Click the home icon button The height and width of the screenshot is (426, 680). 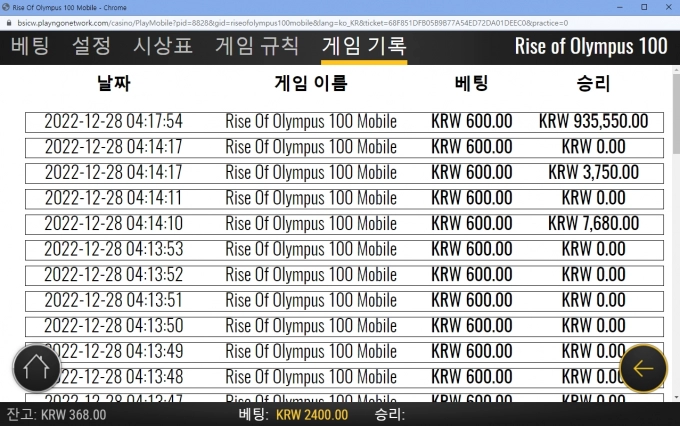point(36,368)
